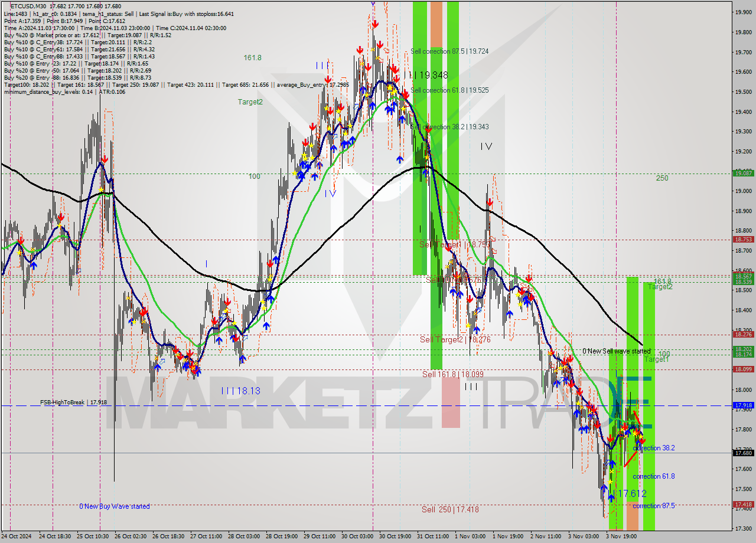Click the '1 Nov 19:00' time axis label

[x=509, y=537]
